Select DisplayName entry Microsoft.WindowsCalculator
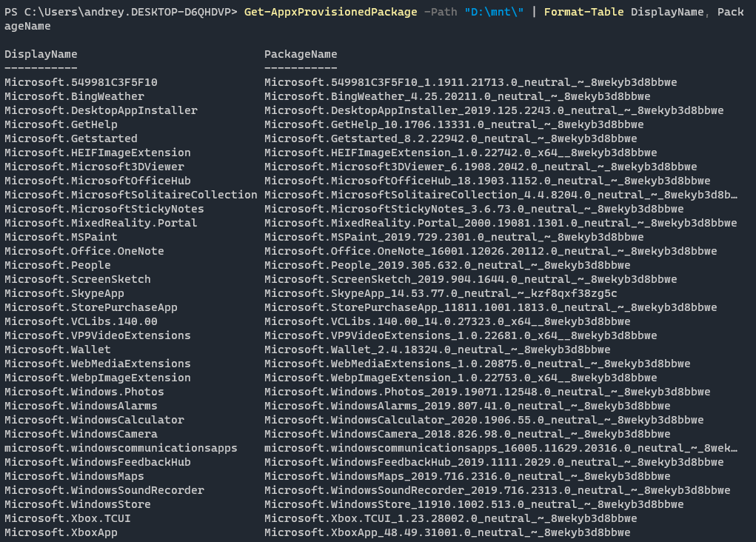This screenshot has height=542, width=756. (95, 420)
